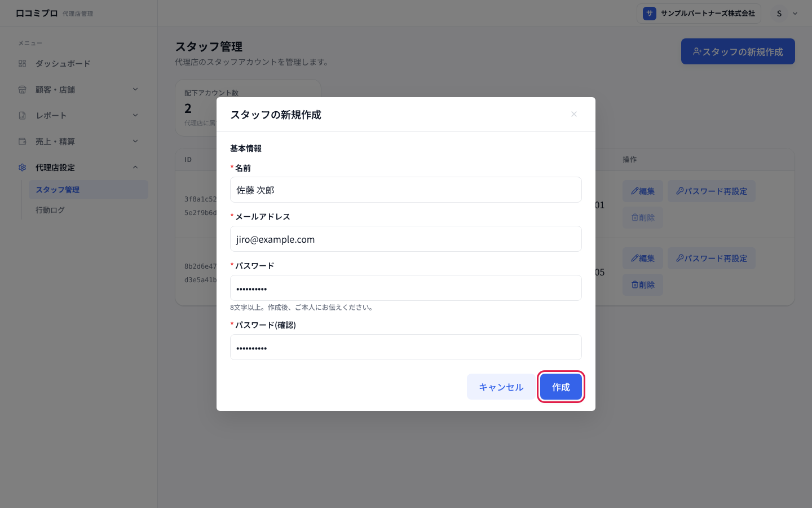
Task: Click the キャンセル button
Action: [x=501, y=387]
